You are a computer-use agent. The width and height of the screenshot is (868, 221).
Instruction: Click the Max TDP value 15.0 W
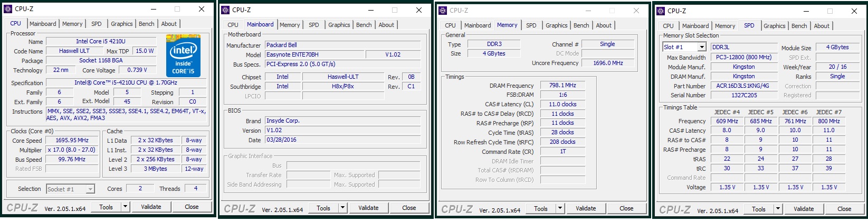[x=145, y=51]
